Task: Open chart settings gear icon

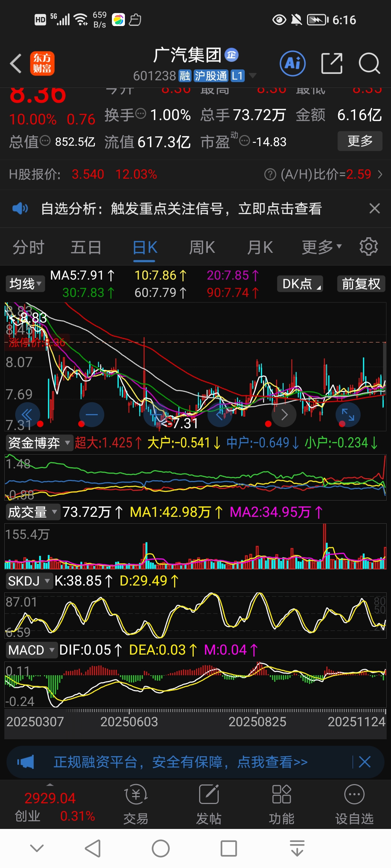Action: pyautogui.click(x=369, y=247)
